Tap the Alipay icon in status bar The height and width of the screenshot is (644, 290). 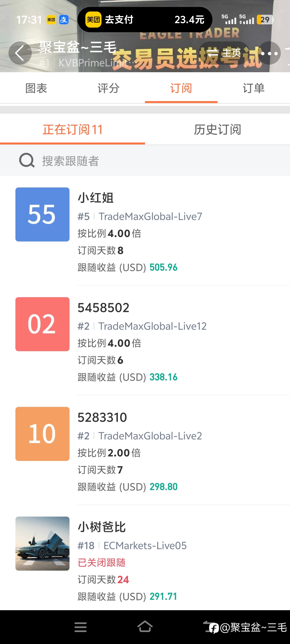(64, 20)
